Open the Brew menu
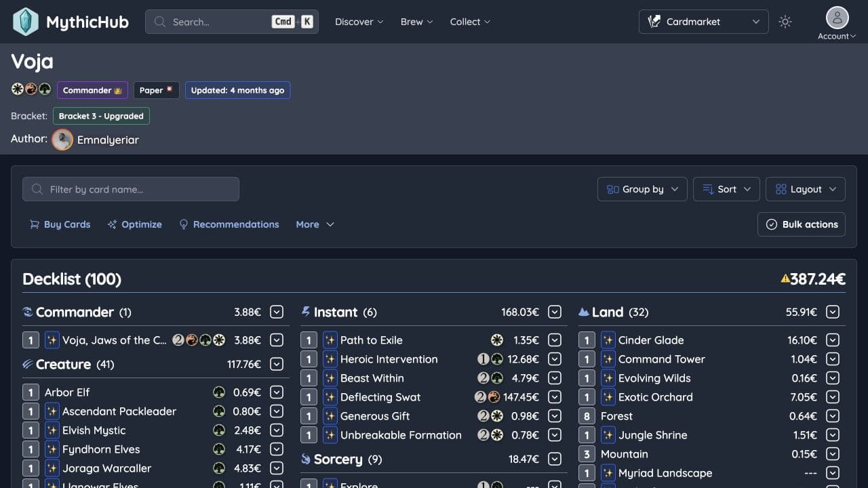This screenshot has height=488, width=868. tap(417, 22)
